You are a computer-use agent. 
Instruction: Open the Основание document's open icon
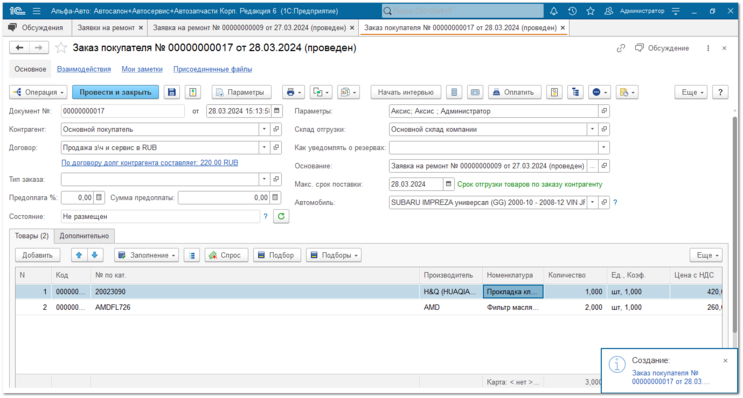(x=604, y=166)
